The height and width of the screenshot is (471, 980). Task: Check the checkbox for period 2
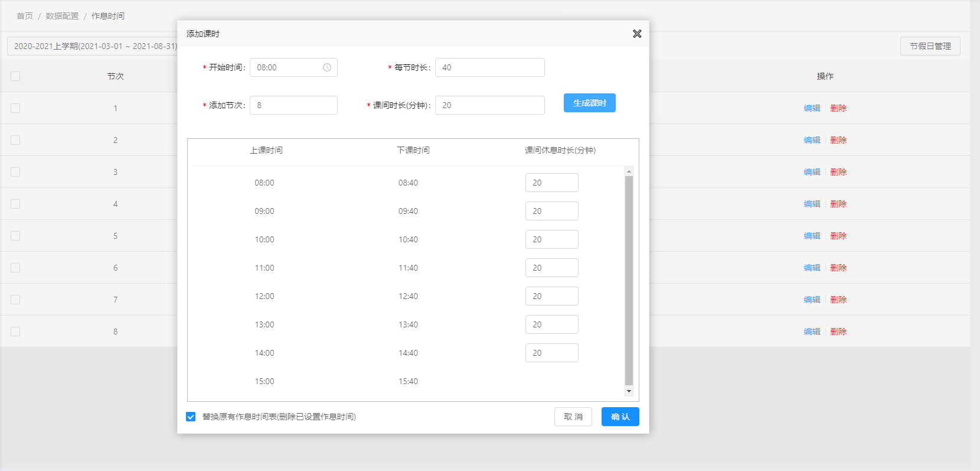15,140
